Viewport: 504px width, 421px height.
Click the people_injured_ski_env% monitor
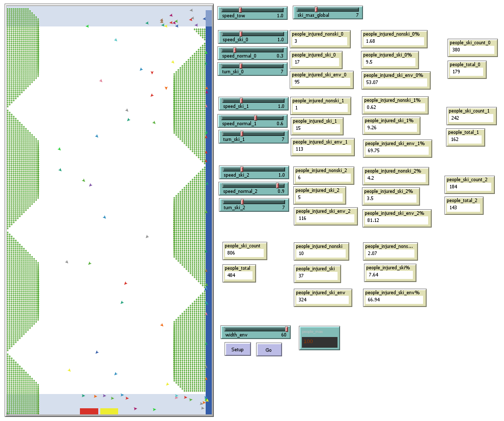click(x=394, y=297)
